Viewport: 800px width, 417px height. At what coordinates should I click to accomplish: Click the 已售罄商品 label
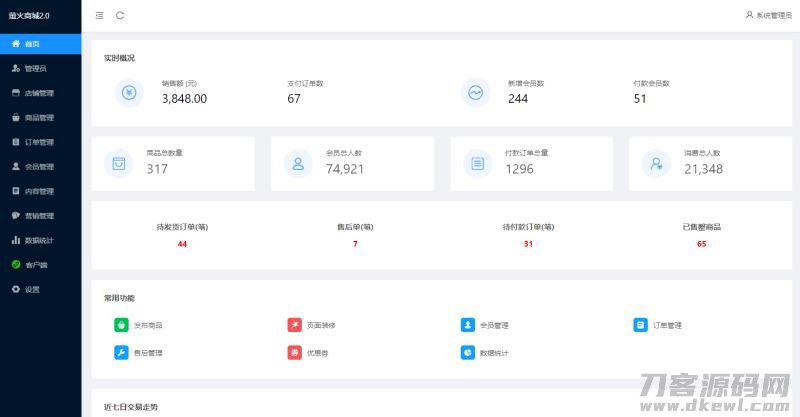click(702, 227)
